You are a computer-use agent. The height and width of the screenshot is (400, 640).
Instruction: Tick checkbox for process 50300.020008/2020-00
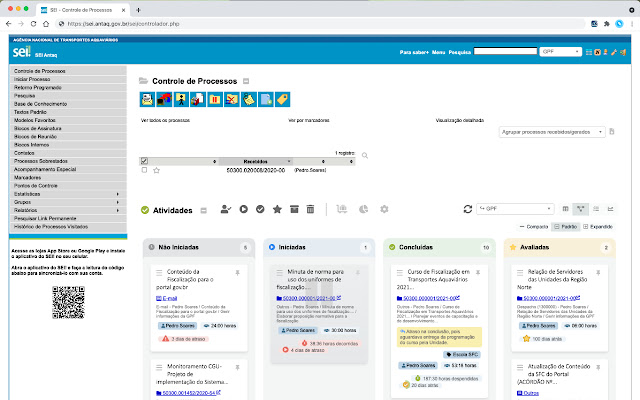point(144,170)
